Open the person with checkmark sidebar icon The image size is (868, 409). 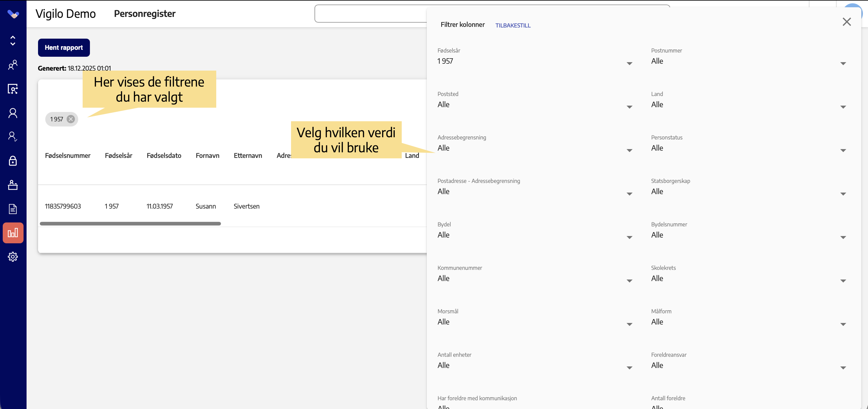13,137
